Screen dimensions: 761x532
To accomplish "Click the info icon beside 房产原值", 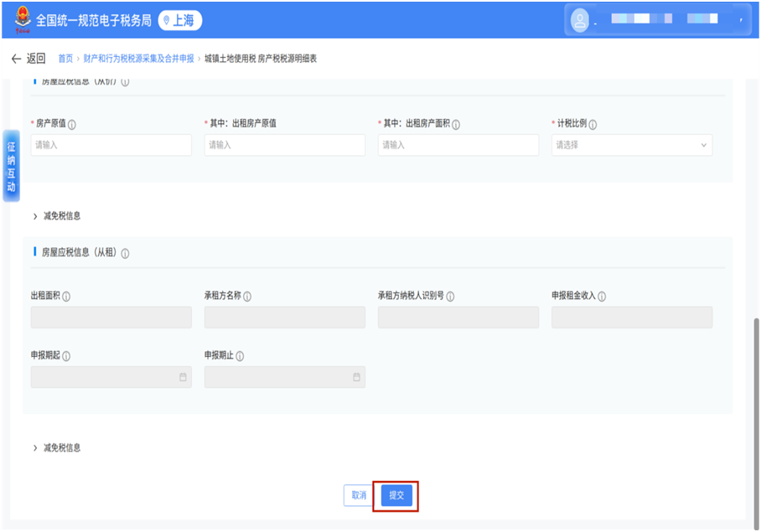I will pos(72,124).
